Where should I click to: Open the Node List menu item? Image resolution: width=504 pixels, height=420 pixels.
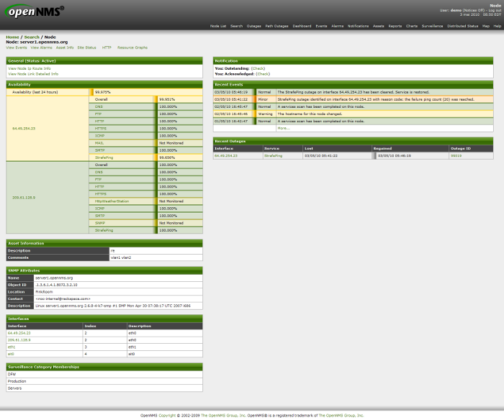click(x=218, y=26)
